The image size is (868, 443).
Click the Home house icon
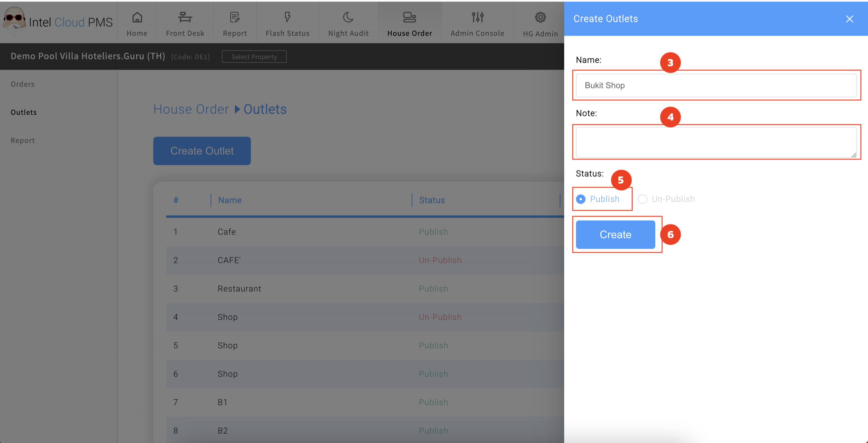(137, 17)
